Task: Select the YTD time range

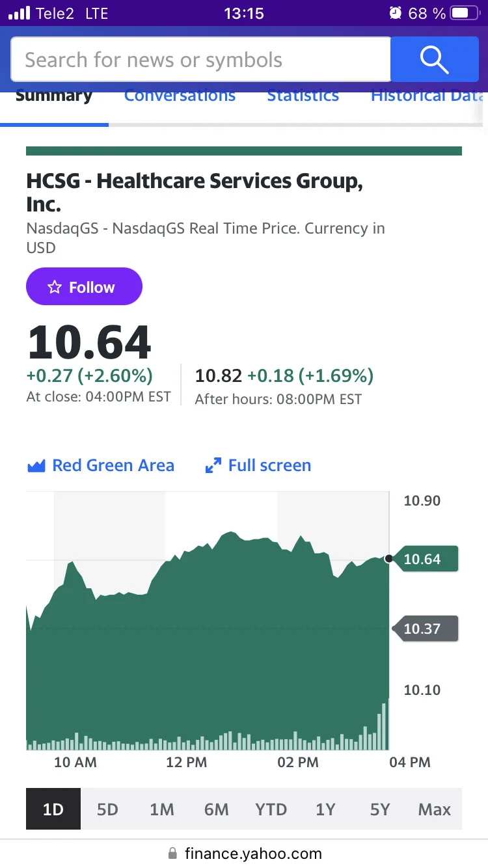Action: (x=271, y=809)
